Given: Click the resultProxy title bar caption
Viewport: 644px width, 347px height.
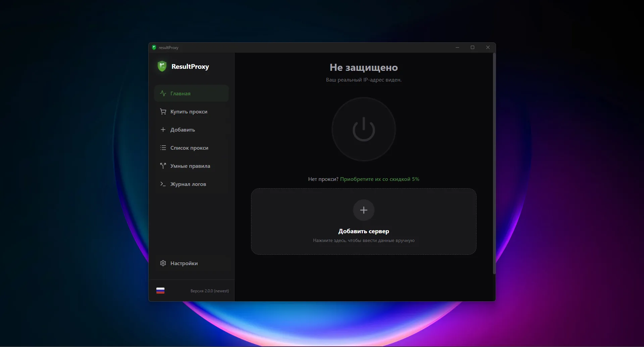Looking at the screenshot, I should (x=168, y=48).
